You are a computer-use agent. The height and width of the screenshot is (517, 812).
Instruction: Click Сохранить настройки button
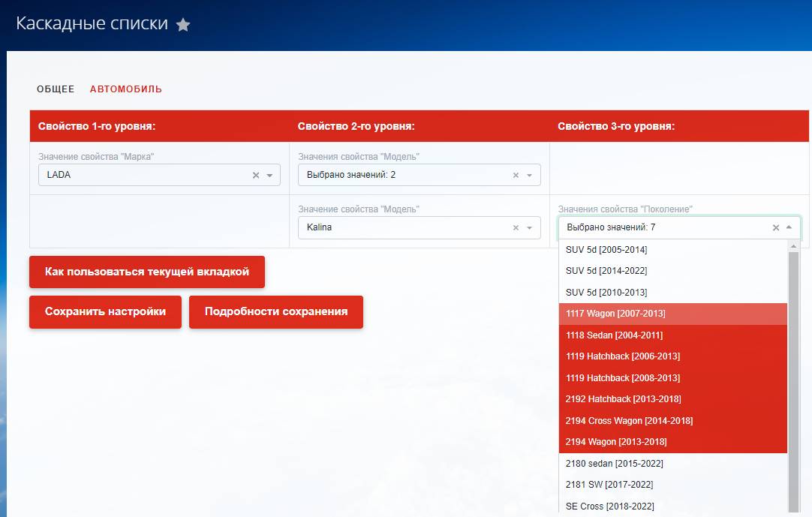tap(105, 312)
